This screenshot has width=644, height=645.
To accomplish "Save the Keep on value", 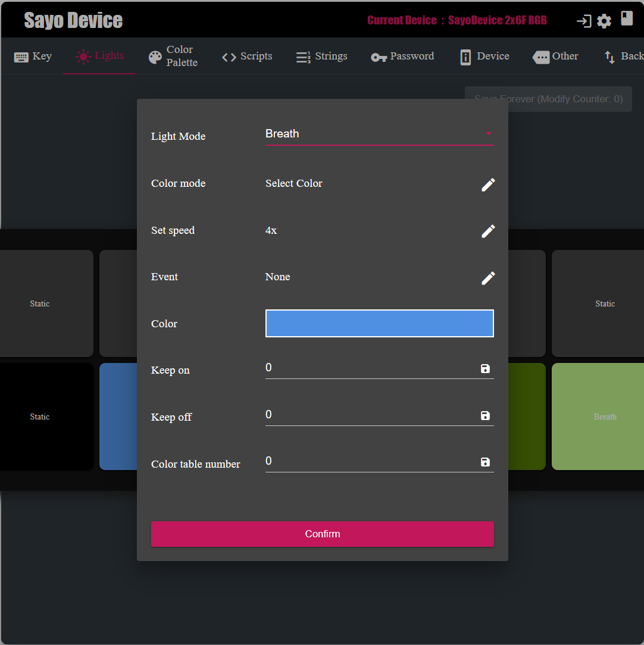I will point(485,368).
